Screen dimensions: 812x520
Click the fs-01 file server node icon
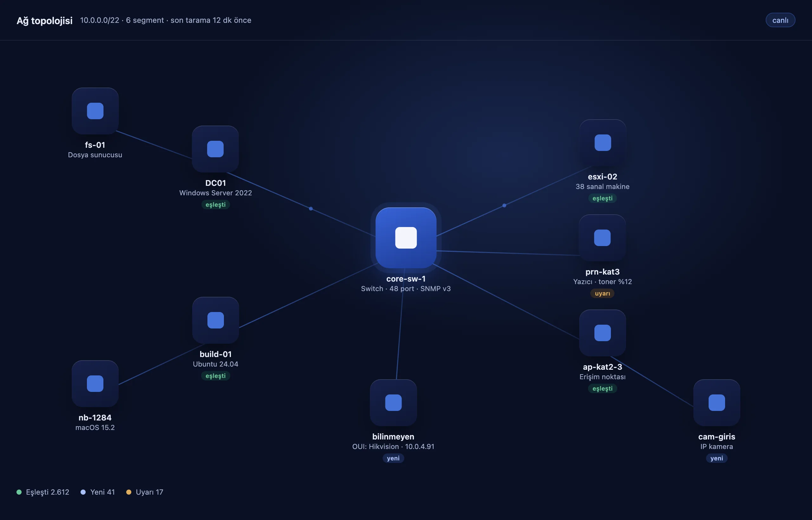click(95, 111)
